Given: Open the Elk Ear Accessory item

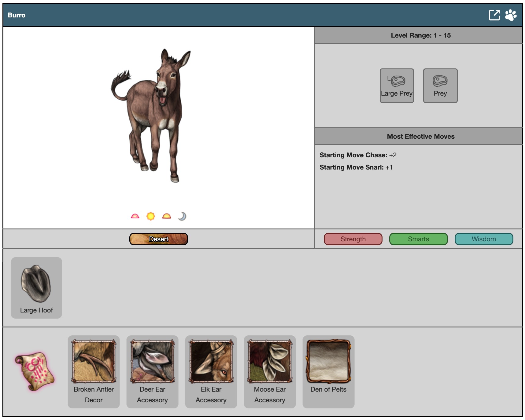Looking at the screenshot, I should tap(211, 371).
